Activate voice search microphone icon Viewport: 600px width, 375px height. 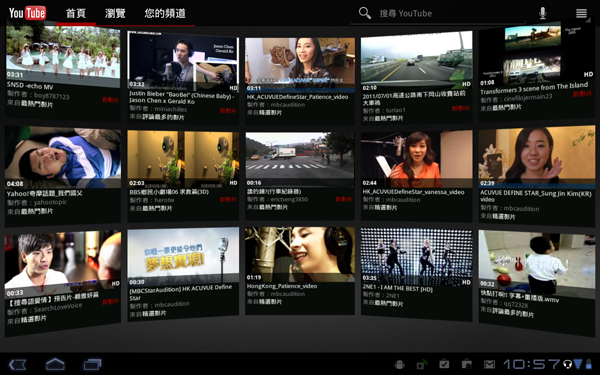542,13
